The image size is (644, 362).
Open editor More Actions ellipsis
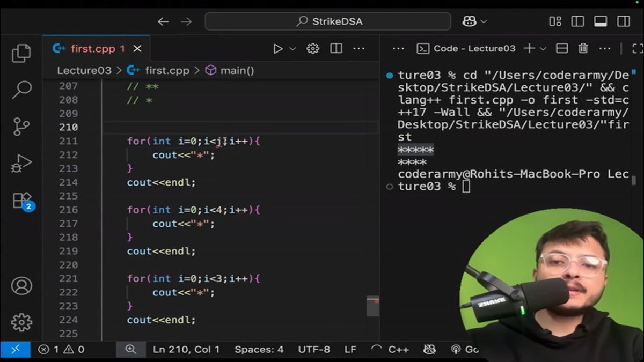(x=359, y=49)
